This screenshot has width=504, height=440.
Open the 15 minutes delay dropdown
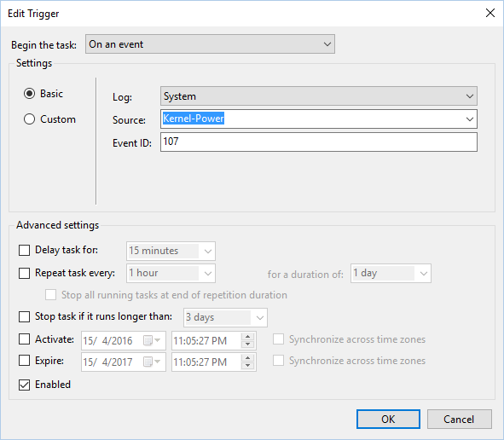(x=171, y=251)
